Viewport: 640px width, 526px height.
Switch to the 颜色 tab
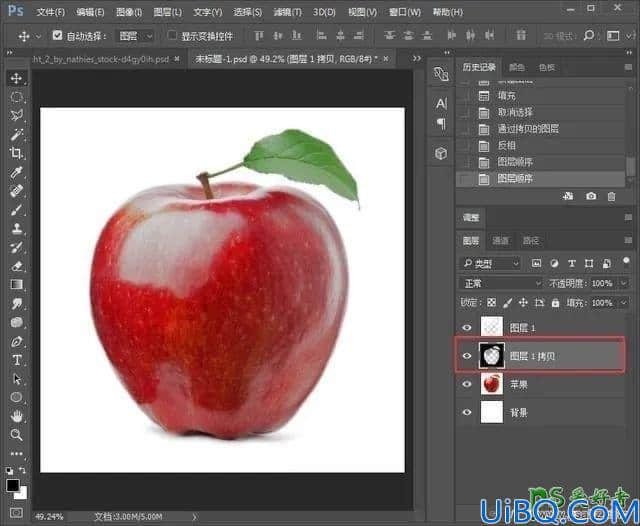517,67
